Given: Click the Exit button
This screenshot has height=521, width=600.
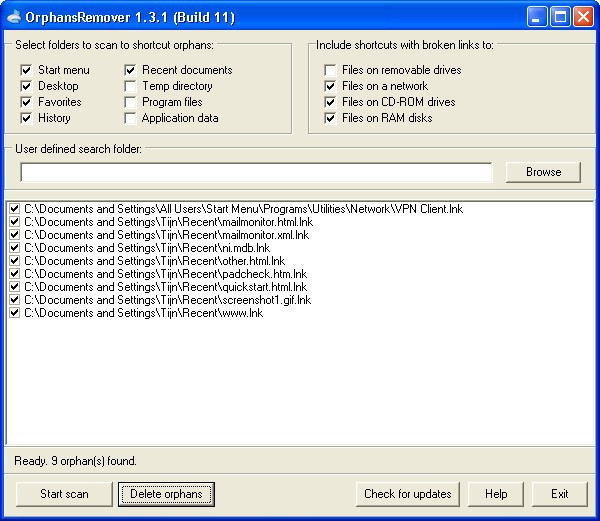Looking at the screenshot, I should point(559,494).
